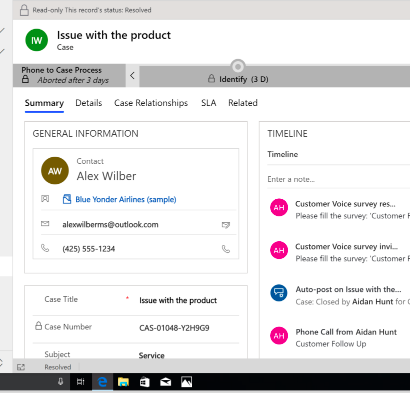Viewport: 410px width, 393px height.
Task: Click Case Number value CAS-01048-Y2H9G9
Action: pyautogui.click(x=174, y=328)
